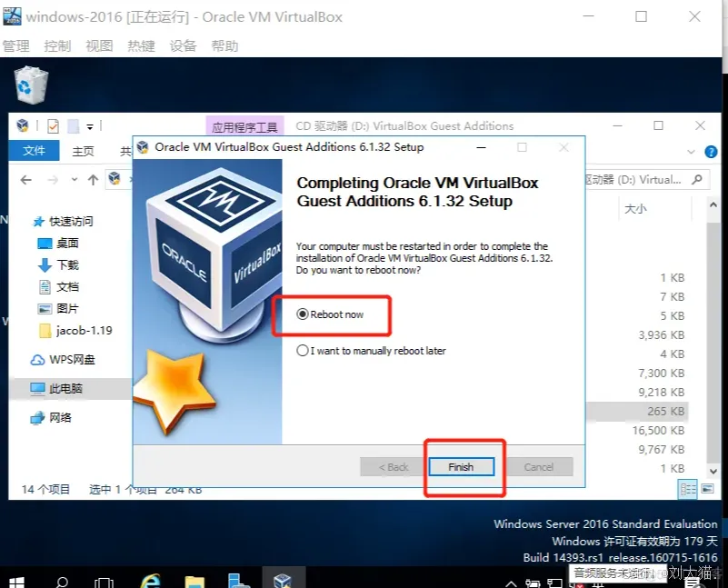This screenshot has width=728, height=588.
Task: Click the properties icon in quick access toolbar
Action: pos(53,125)
